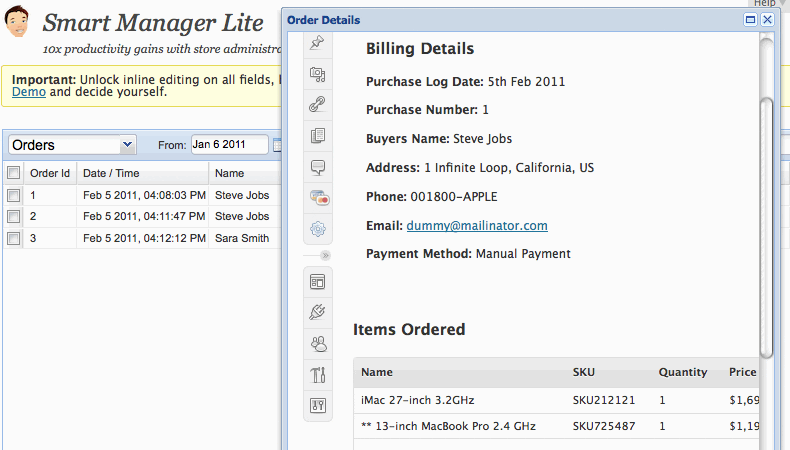Screen dimensions: 790x450
Task: Click the speech bubble Comments icon
Action: (317, 167)
